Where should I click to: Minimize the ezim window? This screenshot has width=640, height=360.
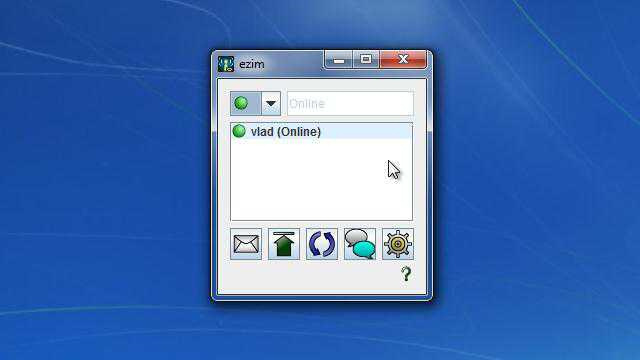(x=338, y=60)
